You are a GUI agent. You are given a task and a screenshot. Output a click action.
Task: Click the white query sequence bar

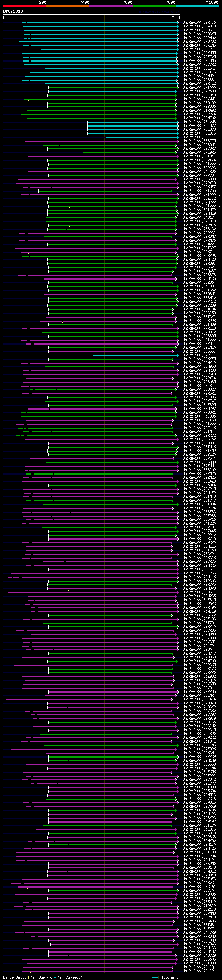[92, 14]
